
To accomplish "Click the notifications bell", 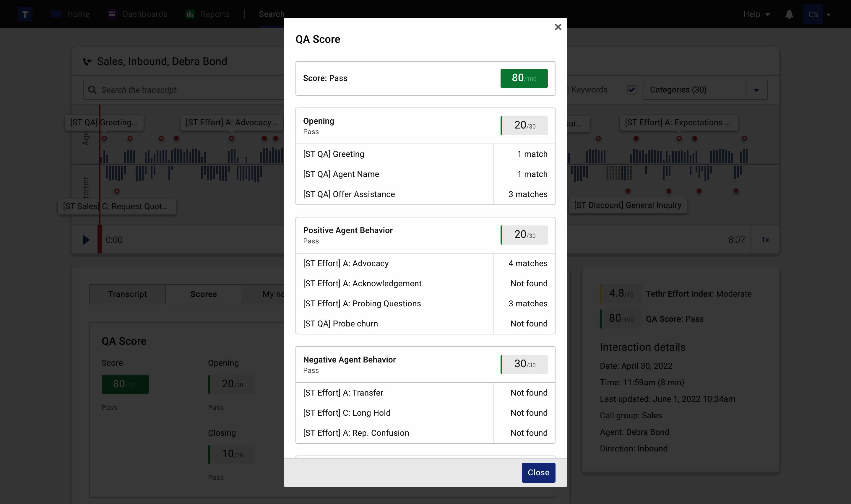I will (789, 14).
